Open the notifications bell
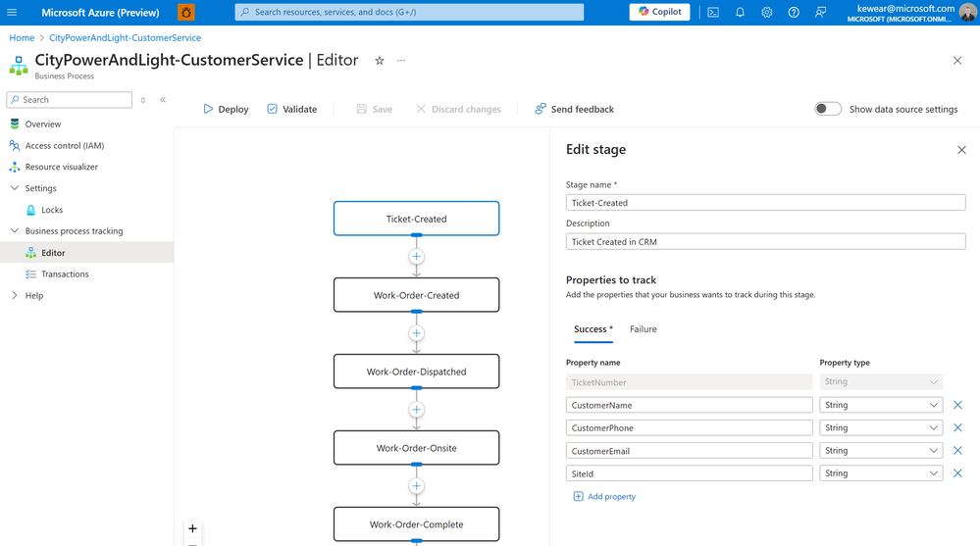The height and width of the screenshot is (546, 980). point(740,12)
